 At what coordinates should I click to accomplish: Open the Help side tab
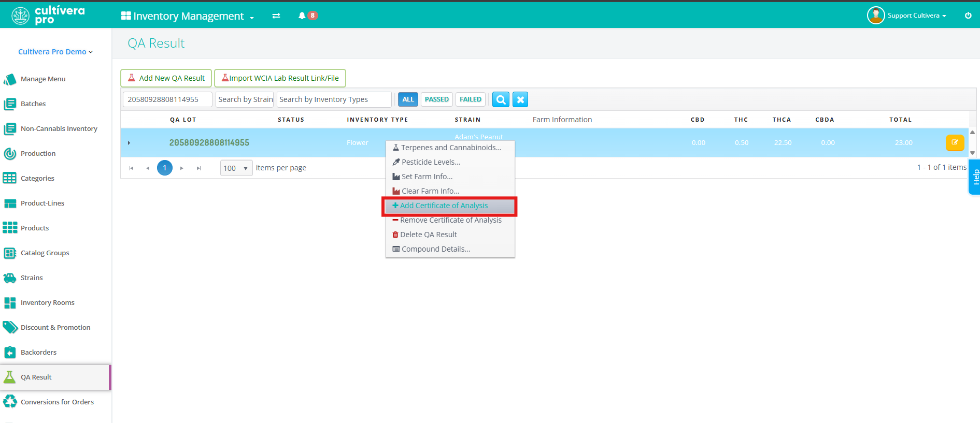pyautogui.click(x=975, y=177)
